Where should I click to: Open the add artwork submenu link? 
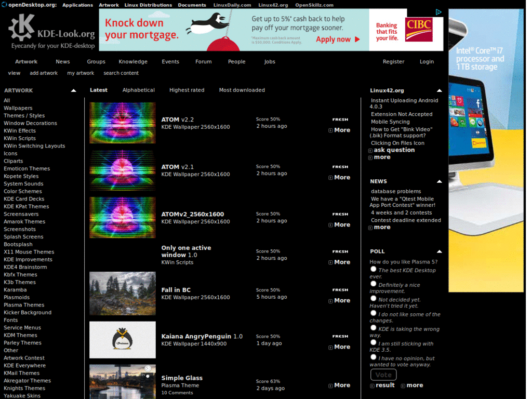pos(44,73)
